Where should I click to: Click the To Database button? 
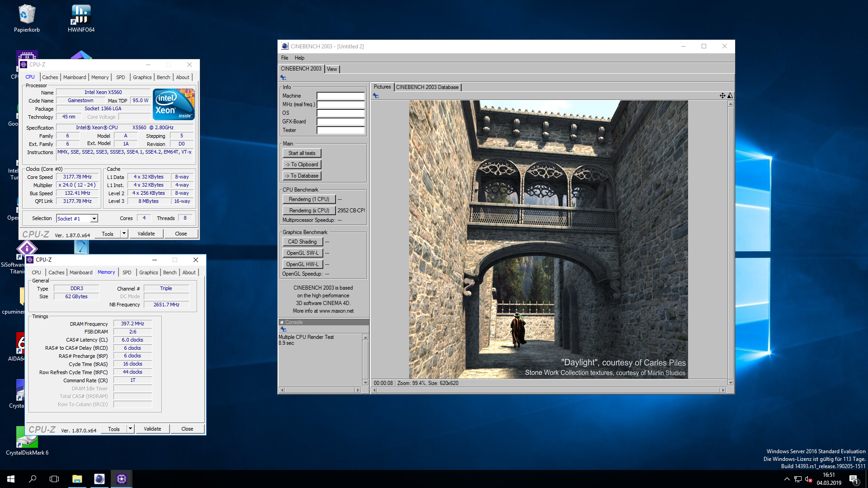302,176
